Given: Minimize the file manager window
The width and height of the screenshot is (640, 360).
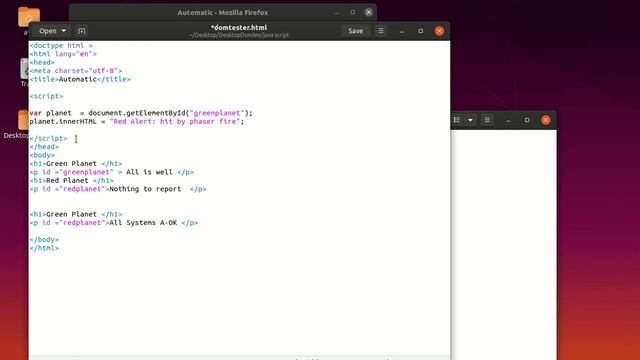Looking at the screenshot, I should pyautogui.click(x=508, y=120).
